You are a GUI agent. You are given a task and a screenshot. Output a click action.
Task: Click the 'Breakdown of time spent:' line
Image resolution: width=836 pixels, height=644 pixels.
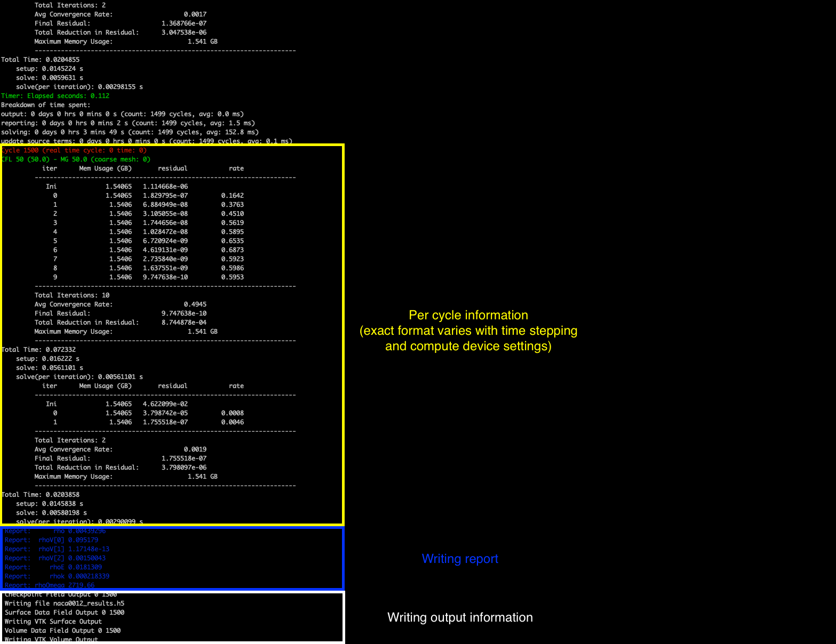pos(46,105)
